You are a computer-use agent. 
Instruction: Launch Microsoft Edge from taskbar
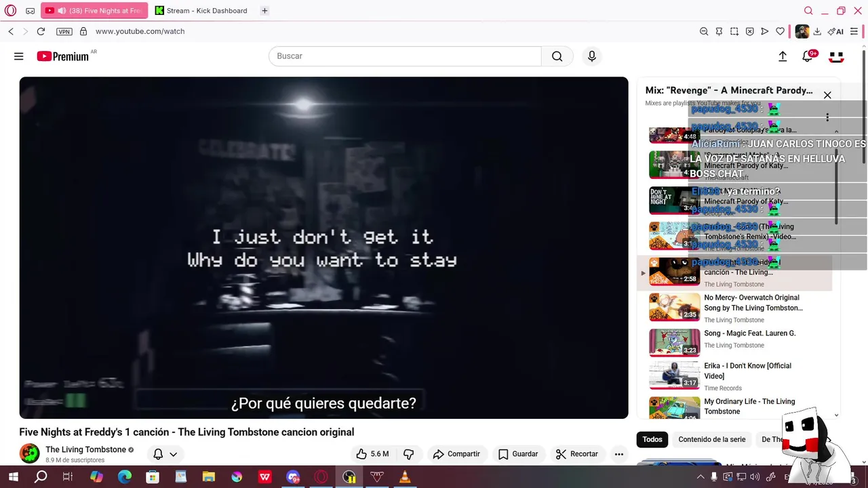(x=125, y=477)
